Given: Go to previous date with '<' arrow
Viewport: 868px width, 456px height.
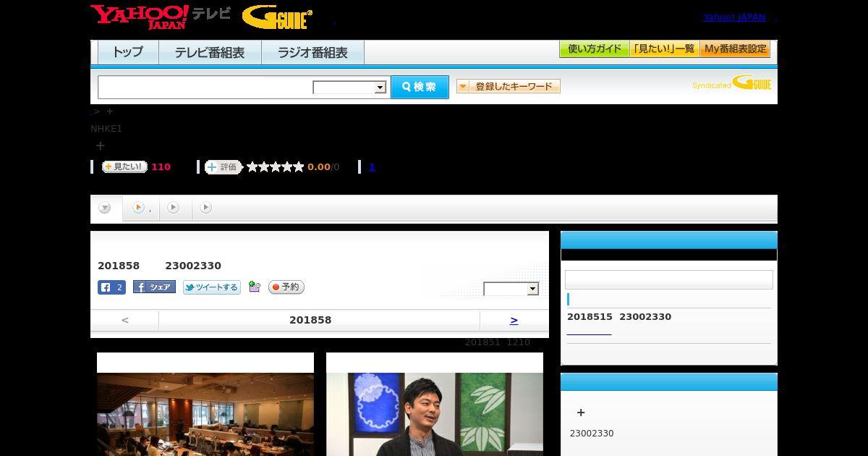Looking at the screenshot, I should coord(125,320).
